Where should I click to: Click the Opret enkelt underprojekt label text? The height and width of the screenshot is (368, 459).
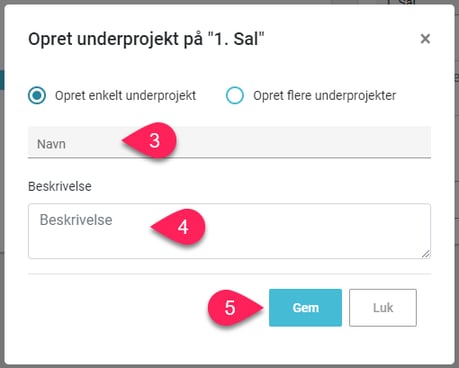[125, 96]
